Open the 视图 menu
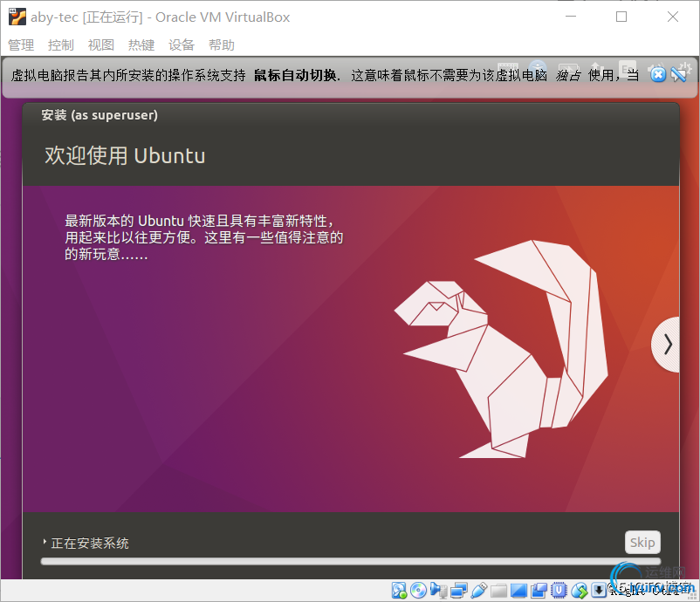This screenshot has width=700, height=602. coord(101,45)
